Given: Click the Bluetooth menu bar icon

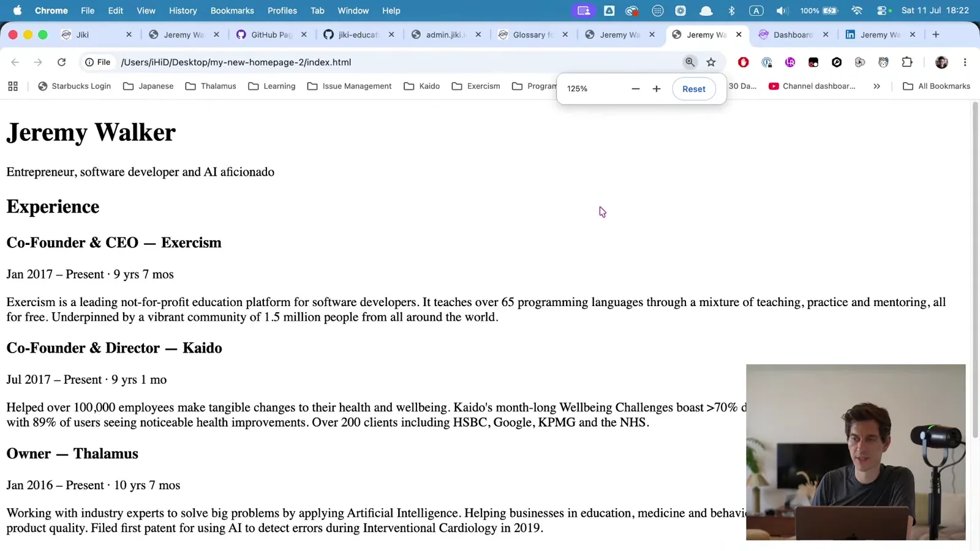Looking at the screenshot, I should 731,10.
